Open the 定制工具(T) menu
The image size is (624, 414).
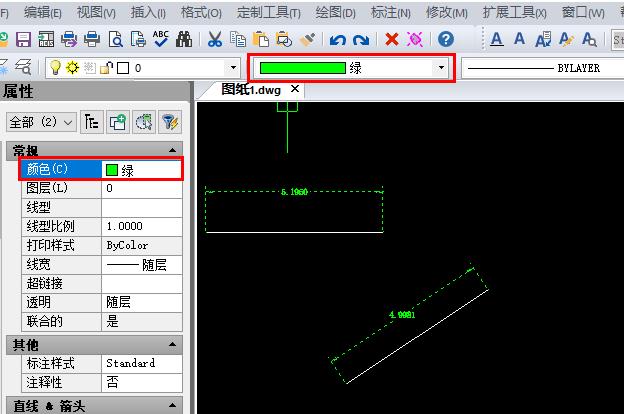click(x=269, y=13)
